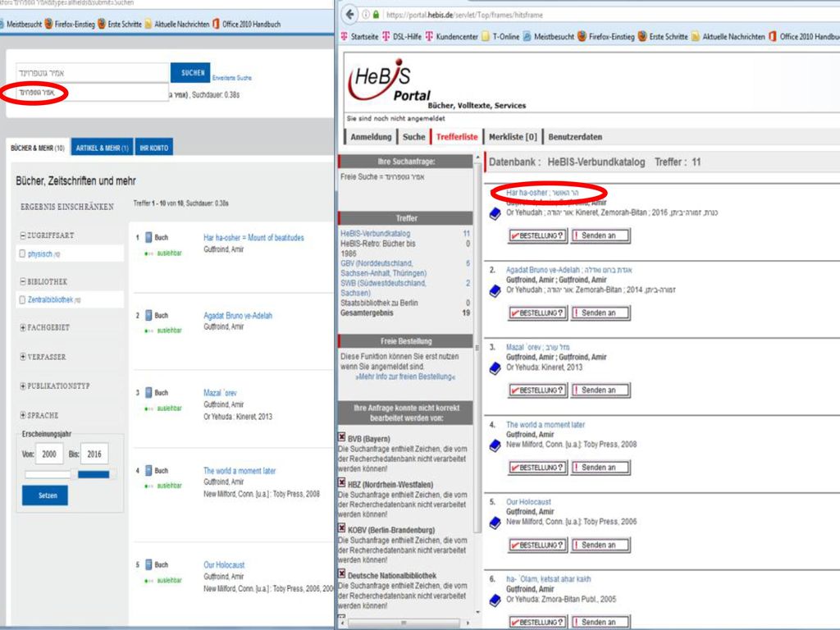Click the HeBIS Portal logo
The height and width of the screenshot is (630, 840).
389,80
